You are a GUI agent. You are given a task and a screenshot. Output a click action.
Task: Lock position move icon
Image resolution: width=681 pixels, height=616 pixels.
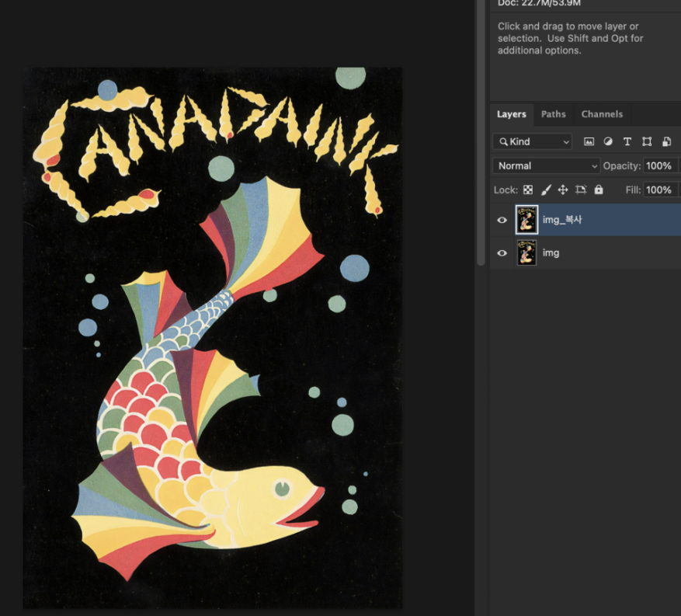563,190
